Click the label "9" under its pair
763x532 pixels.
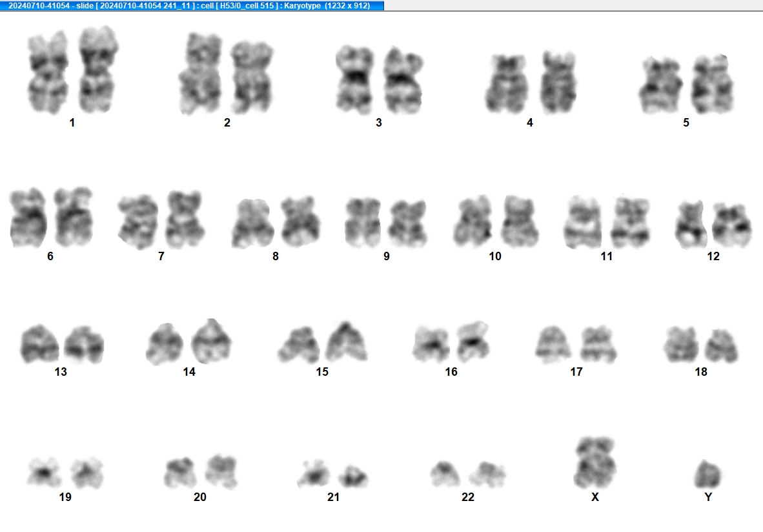coord(387,256)
